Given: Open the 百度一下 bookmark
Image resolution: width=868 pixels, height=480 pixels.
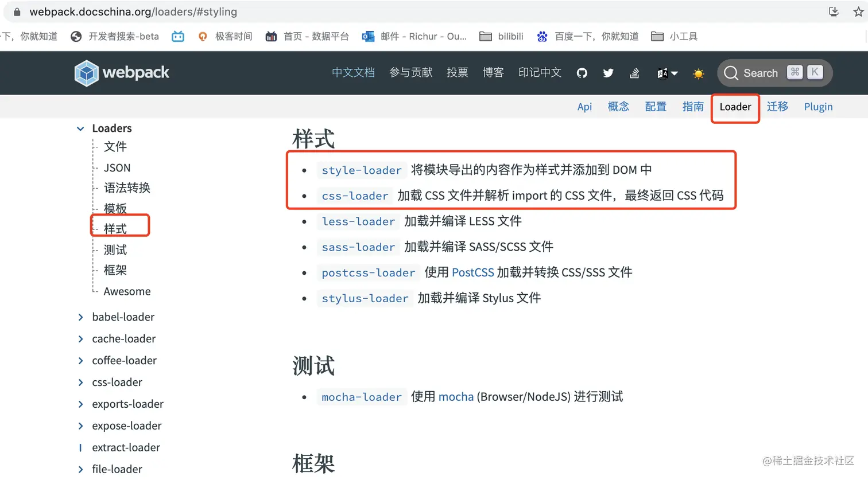Looking at the screenshot, I should (x=587, y=36).
